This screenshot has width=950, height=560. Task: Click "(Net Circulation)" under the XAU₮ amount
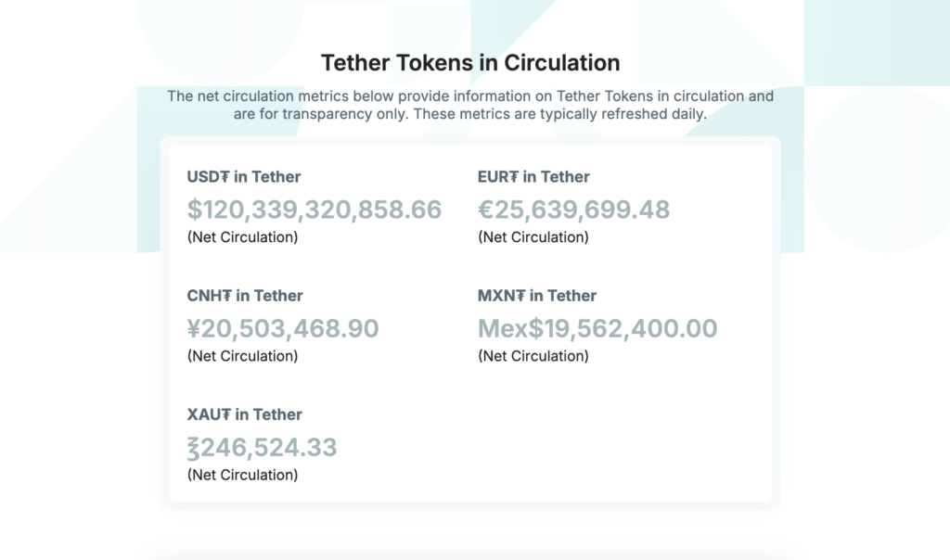pos(242,475)
